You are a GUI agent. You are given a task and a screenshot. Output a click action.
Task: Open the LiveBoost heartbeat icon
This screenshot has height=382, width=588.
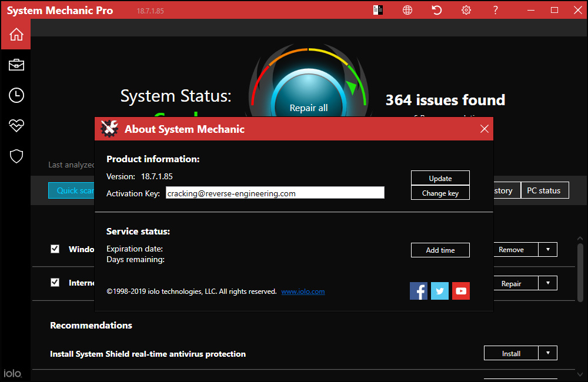click(16, 126)
